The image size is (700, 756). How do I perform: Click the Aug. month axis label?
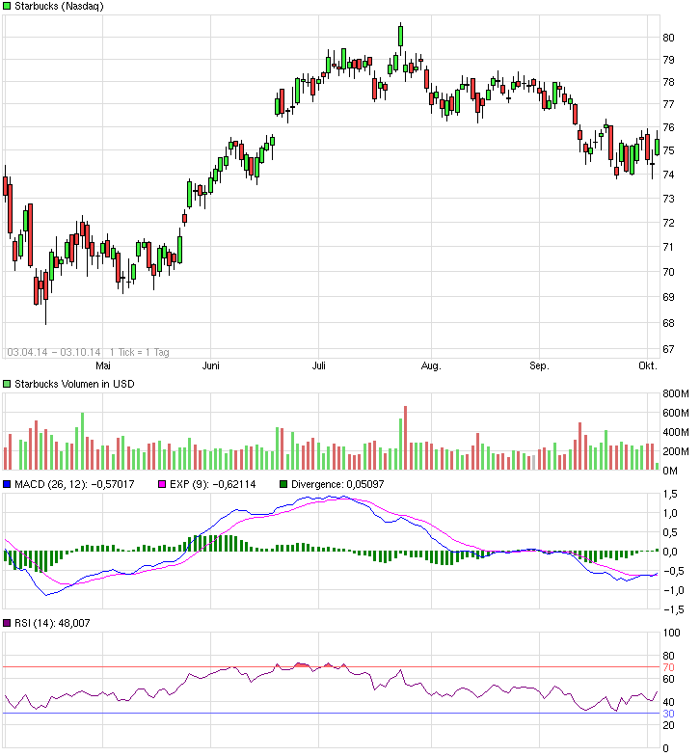[431, 366]
